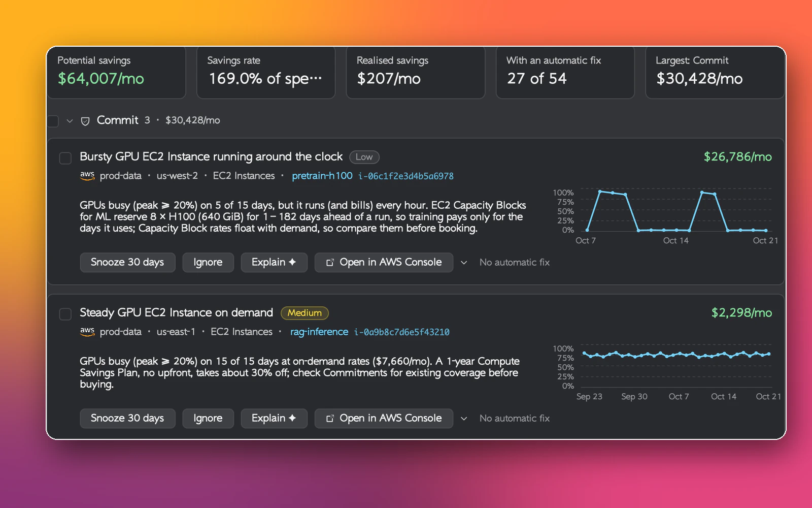The height and width of the screenshot is (508, 812).
Task: Click the With an automatic fix card
Action: (x=565, y=73)
